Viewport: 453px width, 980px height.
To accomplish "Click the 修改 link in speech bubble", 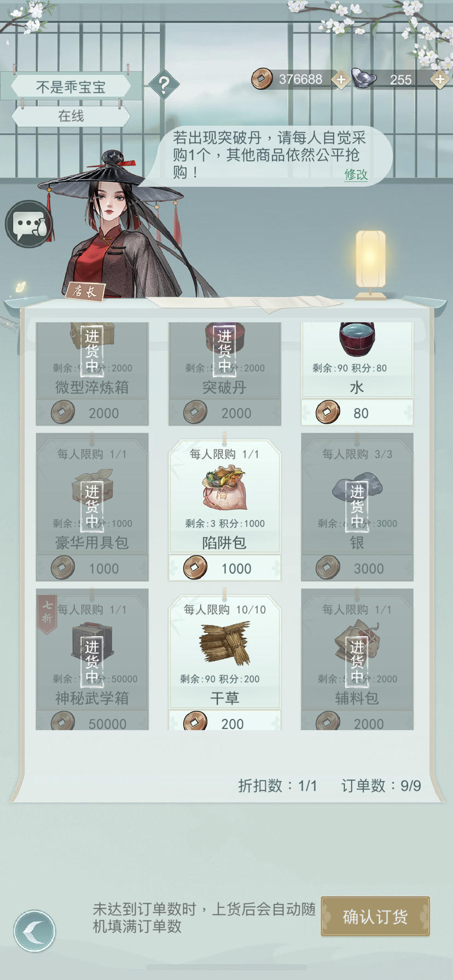I will click(356, 174).
